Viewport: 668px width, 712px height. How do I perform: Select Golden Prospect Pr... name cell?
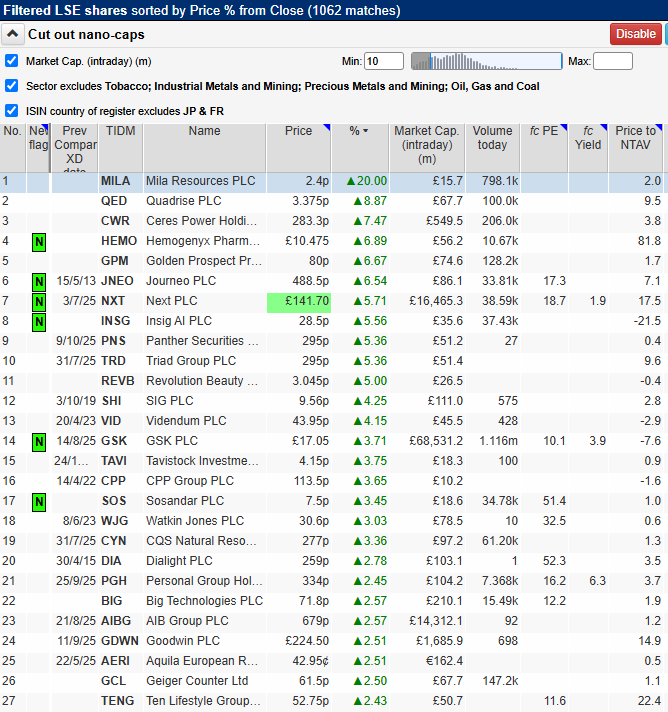pyautogui.click(x=204, y=261)
